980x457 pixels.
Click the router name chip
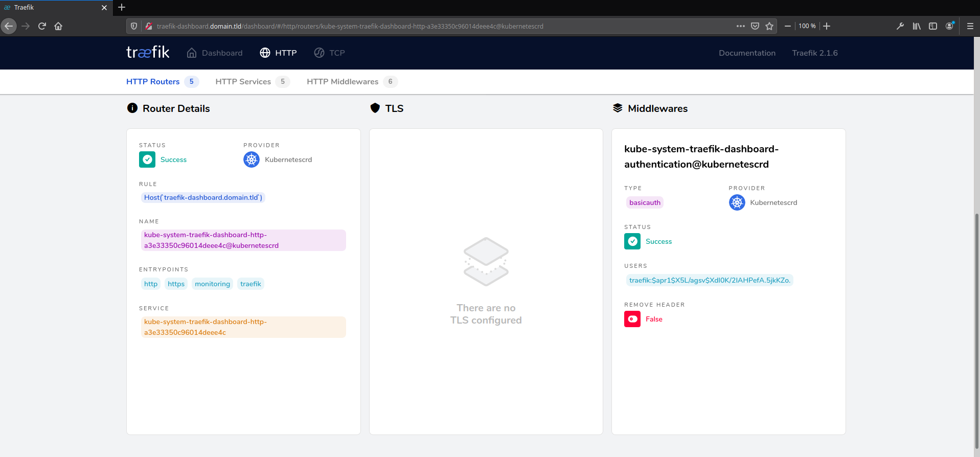coord(243,240)
